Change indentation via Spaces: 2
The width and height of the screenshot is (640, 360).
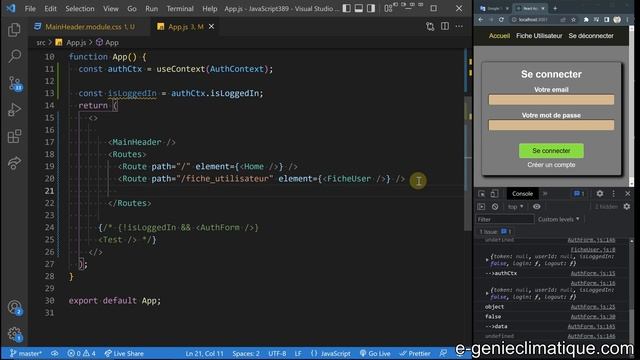point(246,353)
